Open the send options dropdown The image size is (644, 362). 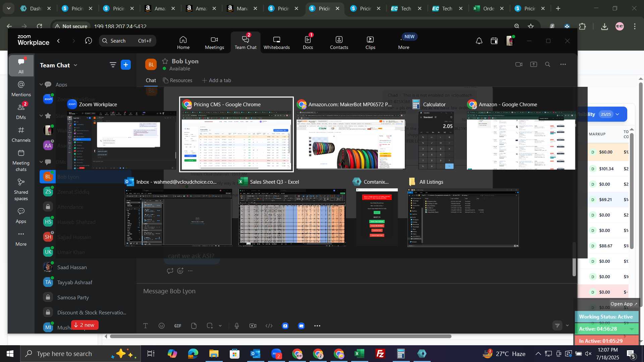pyautogui.click(x=568, y=325)
